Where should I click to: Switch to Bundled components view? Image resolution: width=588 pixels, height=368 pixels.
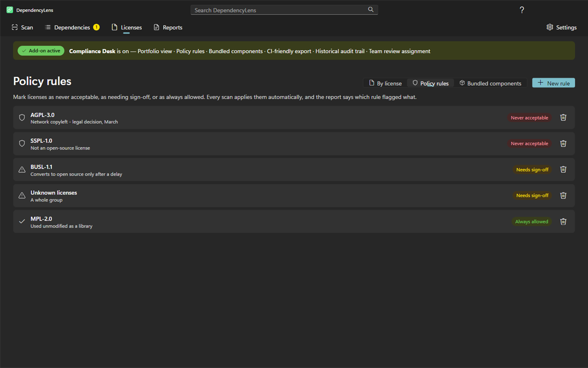click(490, 83)
